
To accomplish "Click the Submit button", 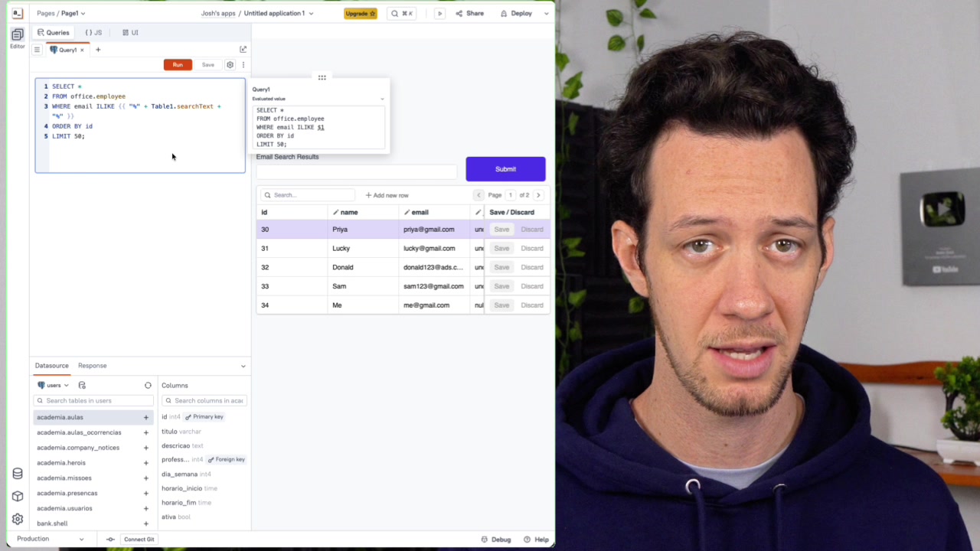I will point(505,168).
